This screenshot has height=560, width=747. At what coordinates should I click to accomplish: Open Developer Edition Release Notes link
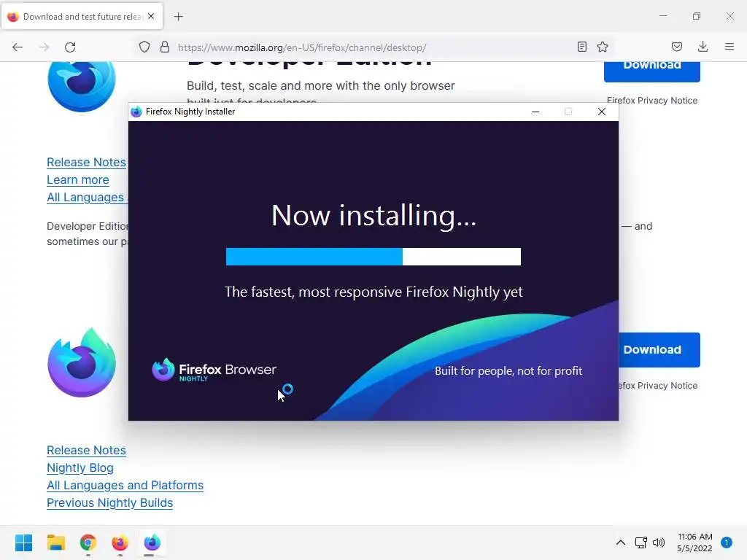tap(87, 163)
